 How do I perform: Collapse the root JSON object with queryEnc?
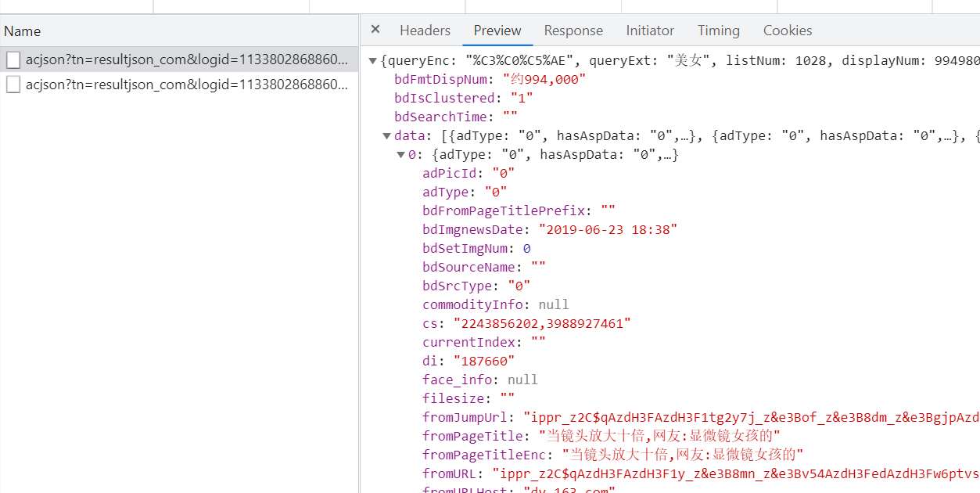pos(373,61)
